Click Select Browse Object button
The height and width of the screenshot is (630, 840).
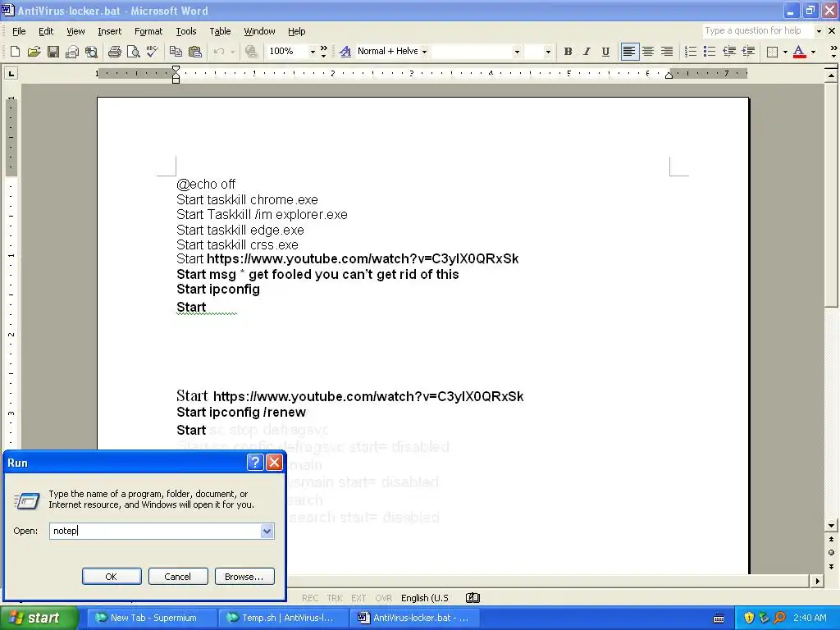831,552
